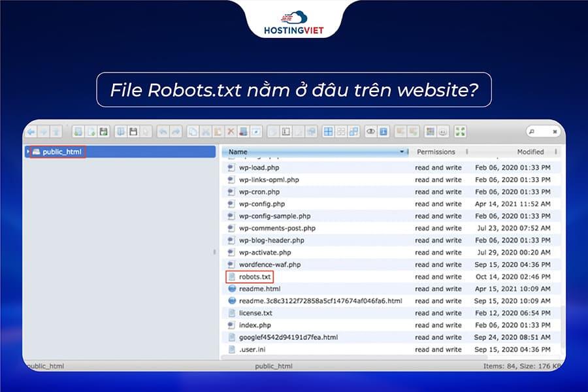
Task: Expand the public_html tree arrow
Action: point(30,152)
